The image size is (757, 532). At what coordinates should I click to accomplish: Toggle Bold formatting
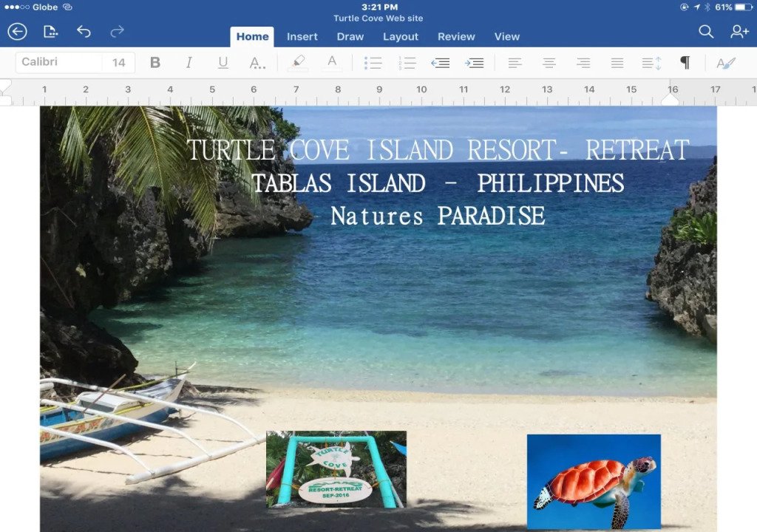(155, 63)
